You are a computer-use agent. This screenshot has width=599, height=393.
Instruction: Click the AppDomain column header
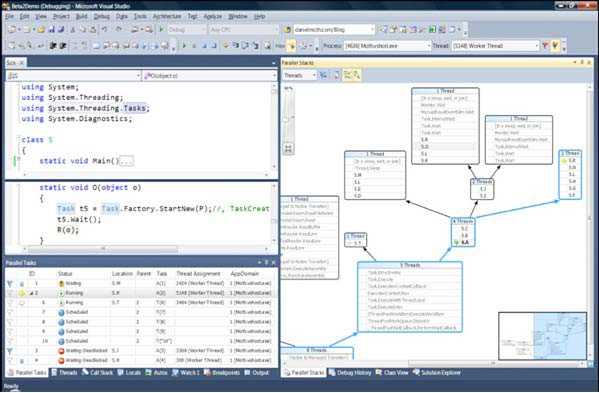244,273
